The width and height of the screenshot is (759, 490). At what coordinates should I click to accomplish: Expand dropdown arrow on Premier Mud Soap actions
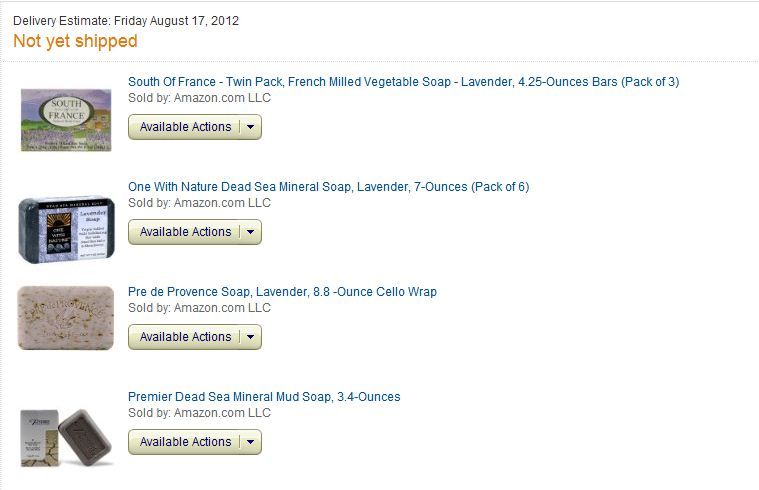pos(250,442)
